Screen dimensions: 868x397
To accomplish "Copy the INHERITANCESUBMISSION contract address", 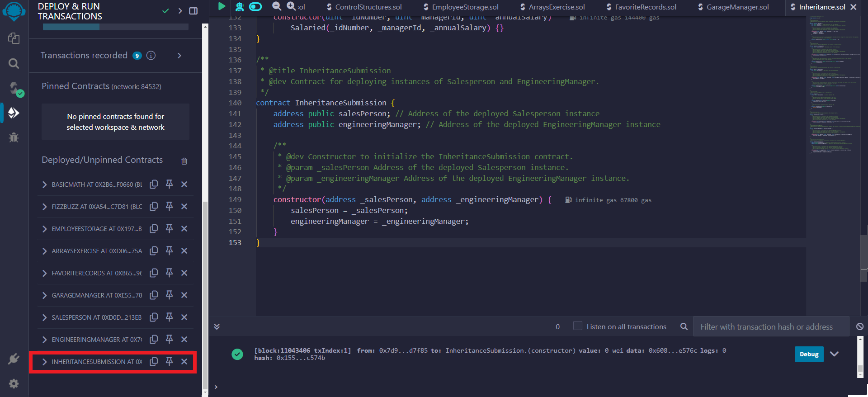I will [x=154, y=361].
